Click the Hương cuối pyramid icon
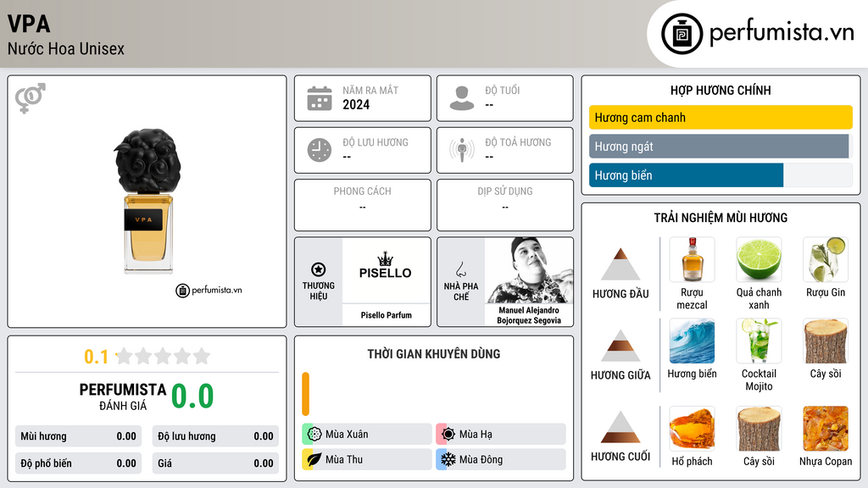The image size is (868, 488). point(620,427)
